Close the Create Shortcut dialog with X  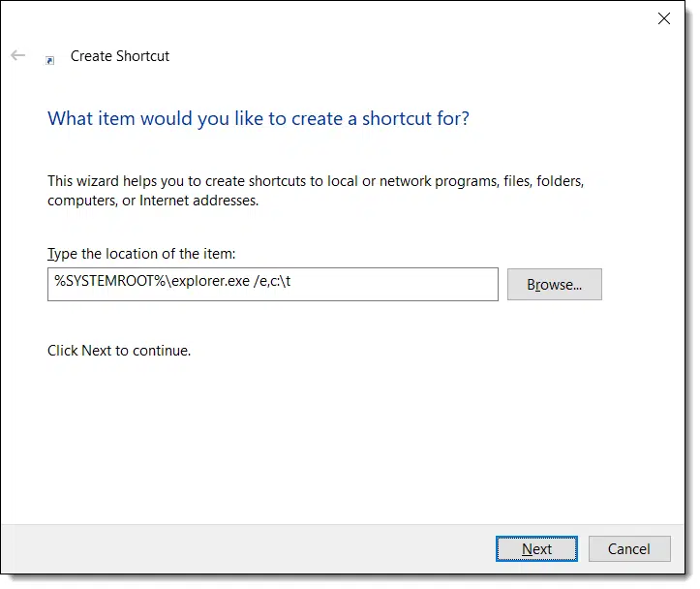point(664,18)
